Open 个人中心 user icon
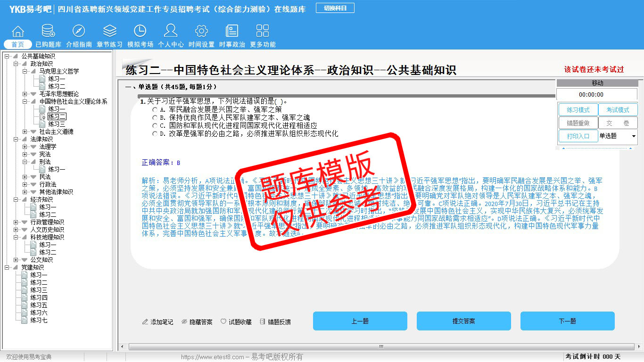 pos(171,31)
